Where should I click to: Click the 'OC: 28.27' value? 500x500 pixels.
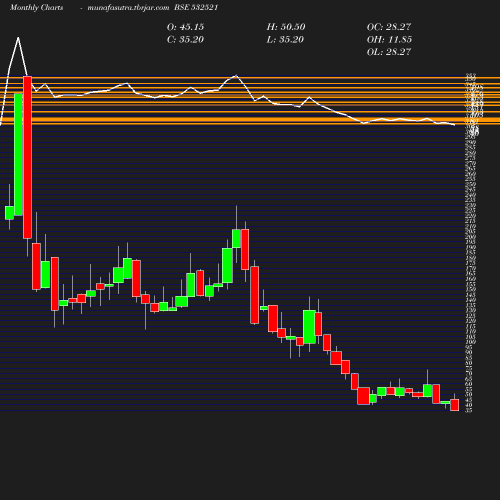point(389,27)
